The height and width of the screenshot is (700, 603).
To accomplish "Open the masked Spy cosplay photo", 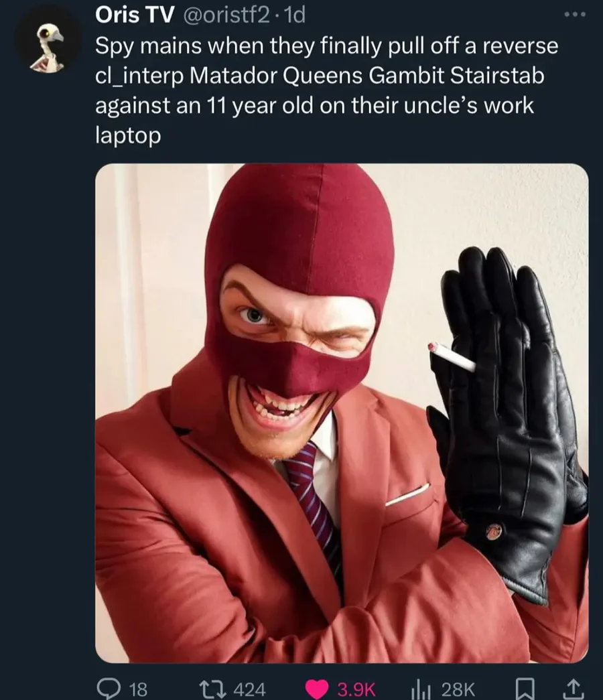I will click(x=342, y=413).
